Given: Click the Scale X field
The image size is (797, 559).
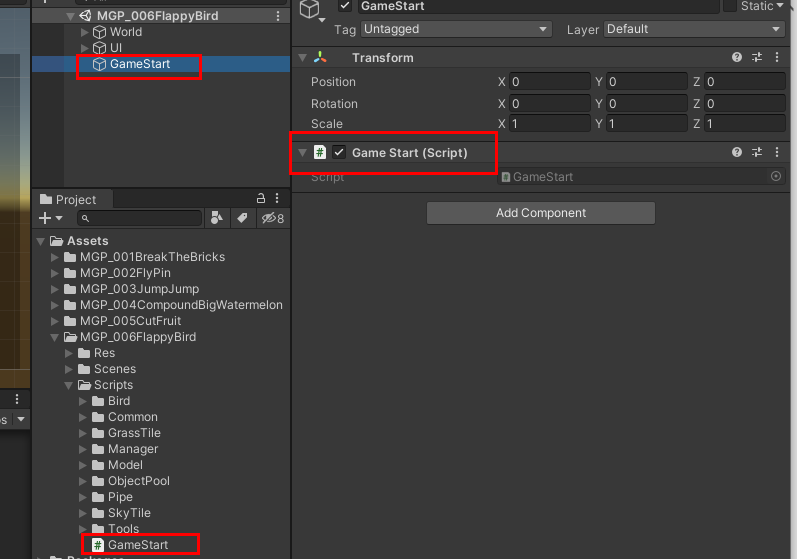Looking at the screenshot, I should pyautogui.click(x=549, y=123).
